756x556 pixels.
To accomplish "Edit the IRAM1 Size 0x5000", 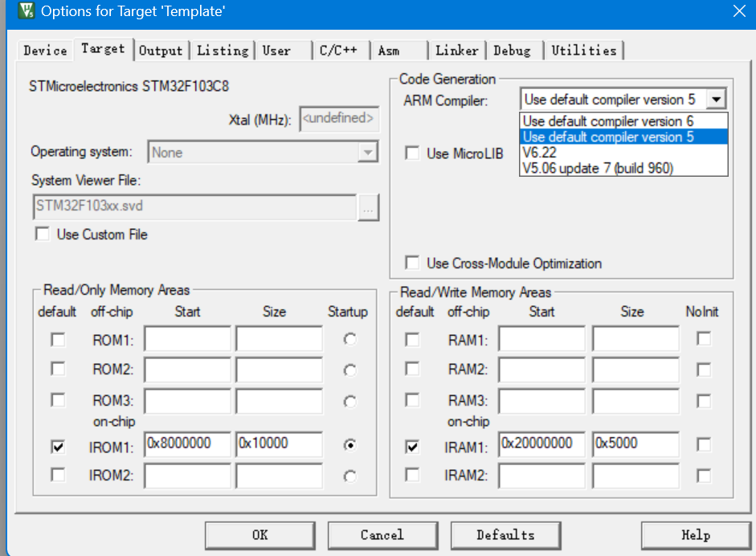I will [636, 444].
